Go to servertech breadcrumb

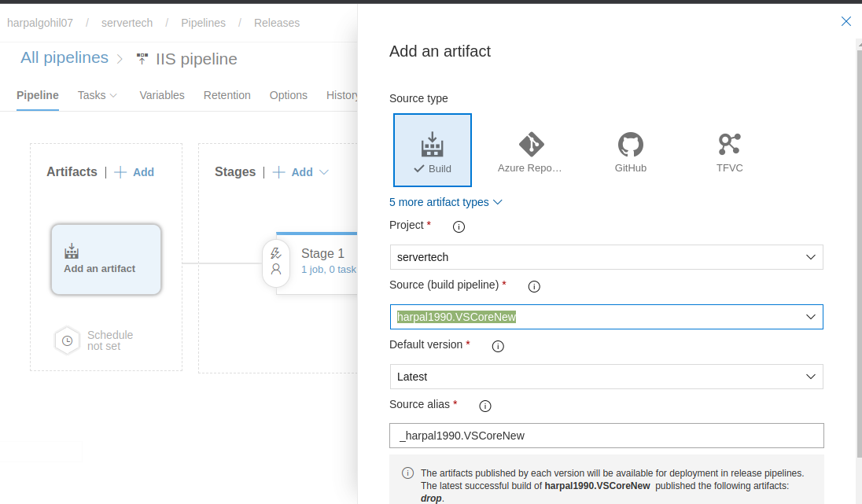[x=127, y=23]
